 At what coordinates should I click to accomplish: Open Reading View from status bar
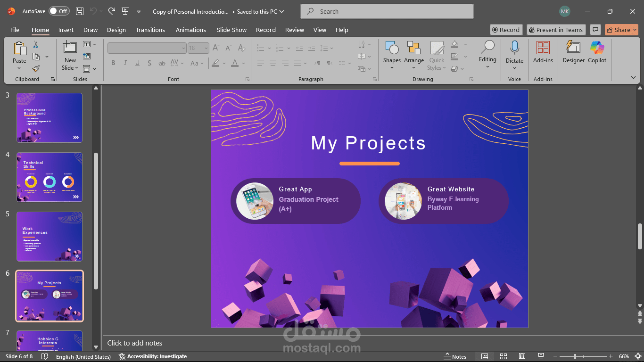(522, 356)
